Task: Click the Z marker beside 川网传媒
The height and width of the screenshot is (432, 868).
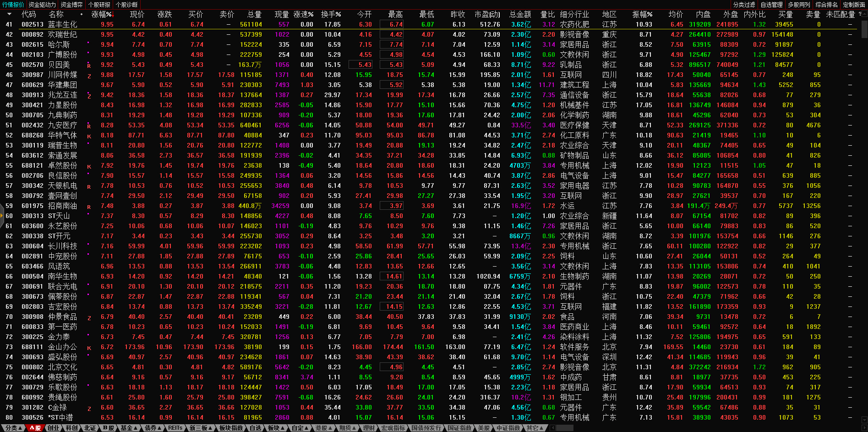Action: click(x=89, y=76)
